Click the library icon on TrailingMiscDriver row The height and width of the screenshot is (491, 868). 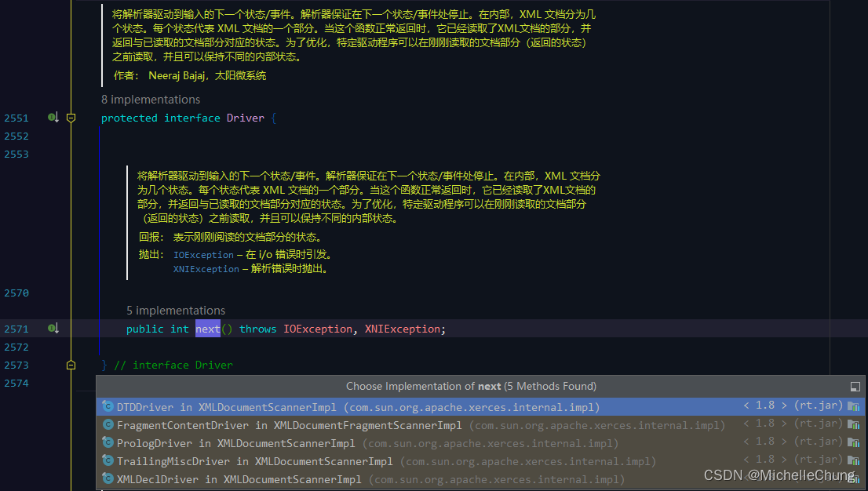click(x=854, y=460)
